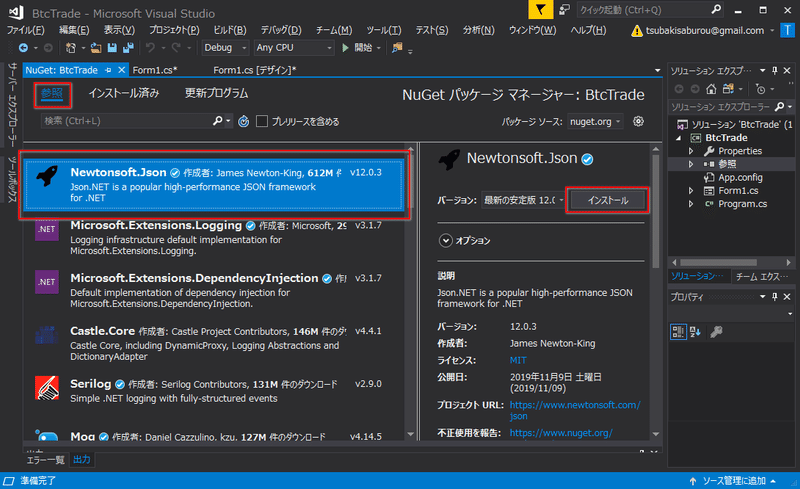Click the Navigate Backward toolbar arrow
Viewport: 800px width, 489px height.
pos(23,47)
